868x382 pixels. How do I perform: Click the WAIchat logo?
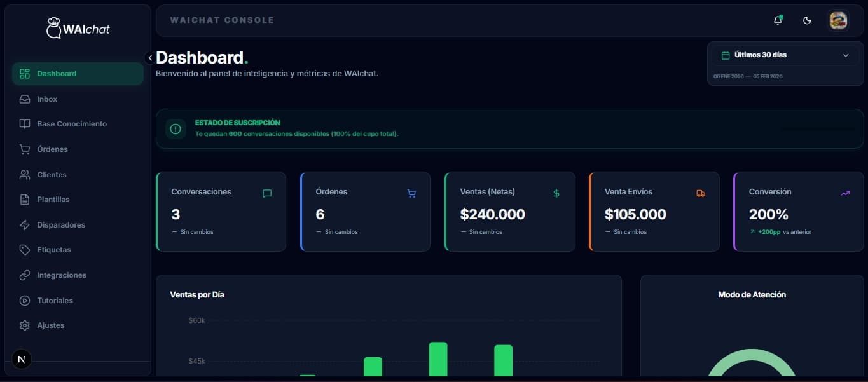[x=77, y=28]
